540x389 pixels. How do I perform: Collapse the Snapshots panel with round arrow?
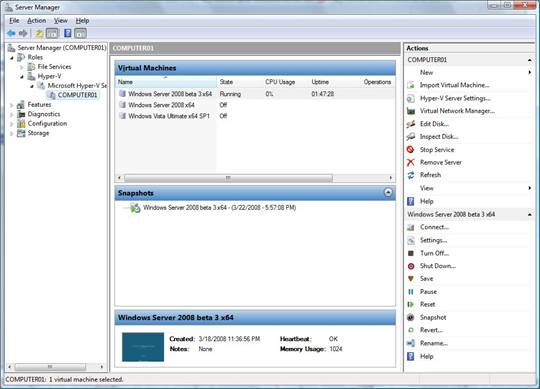click(x=388, y=192)
